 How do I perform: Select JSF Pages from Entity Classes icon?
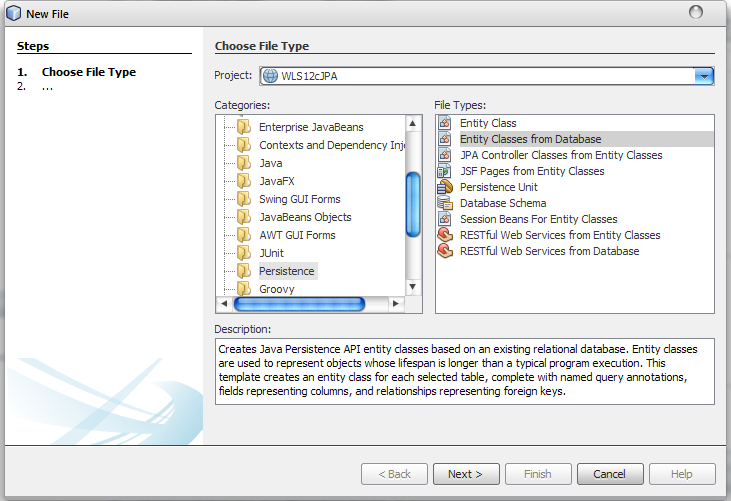pyautogui.click(x=445, y=171)
